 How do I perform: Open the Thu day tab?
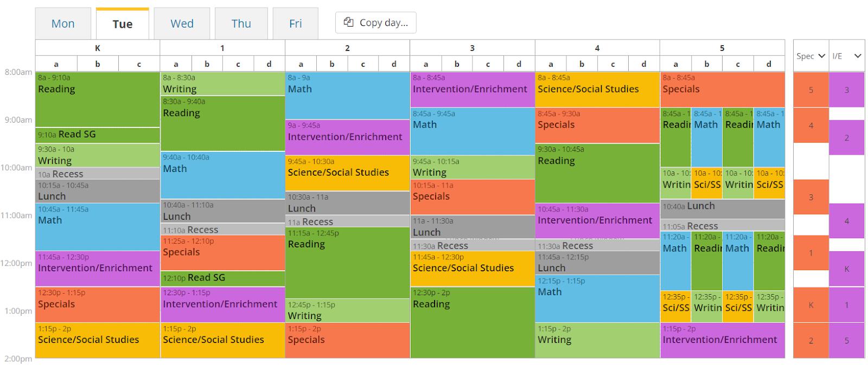[241, 23]
